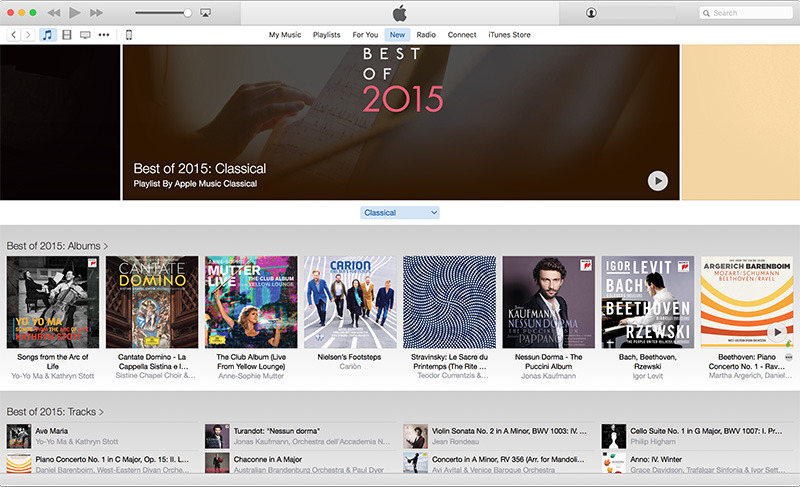Select the New tab

[x=397, y=35]
